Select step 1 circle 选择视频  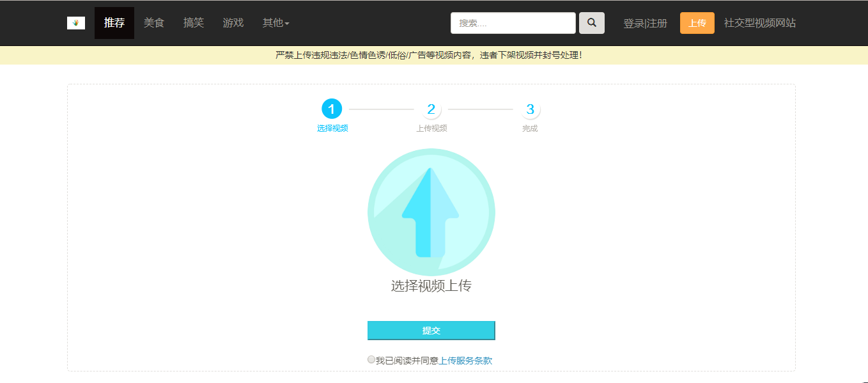(332, 109)
